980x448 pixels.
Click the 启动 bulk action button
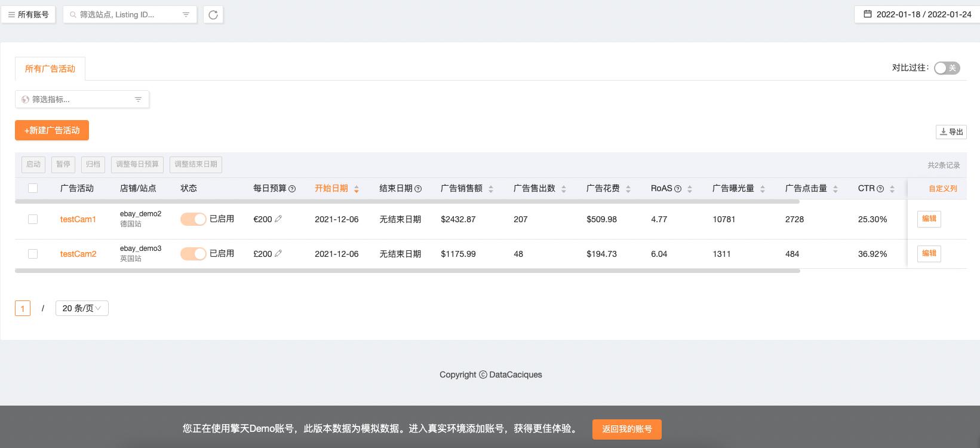pos(33,164)
